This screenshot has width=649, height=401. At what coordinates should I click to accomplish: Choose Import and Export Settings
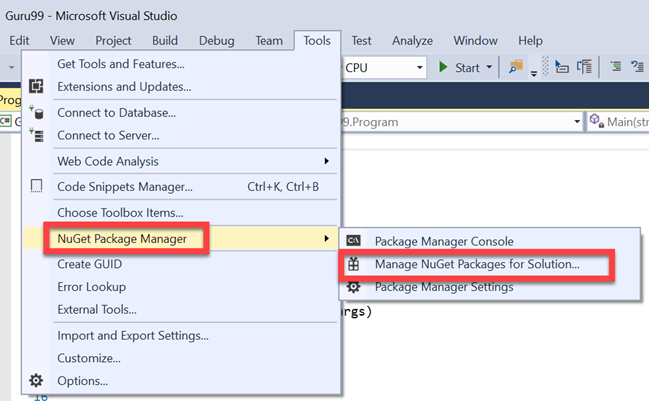(132, 335)
